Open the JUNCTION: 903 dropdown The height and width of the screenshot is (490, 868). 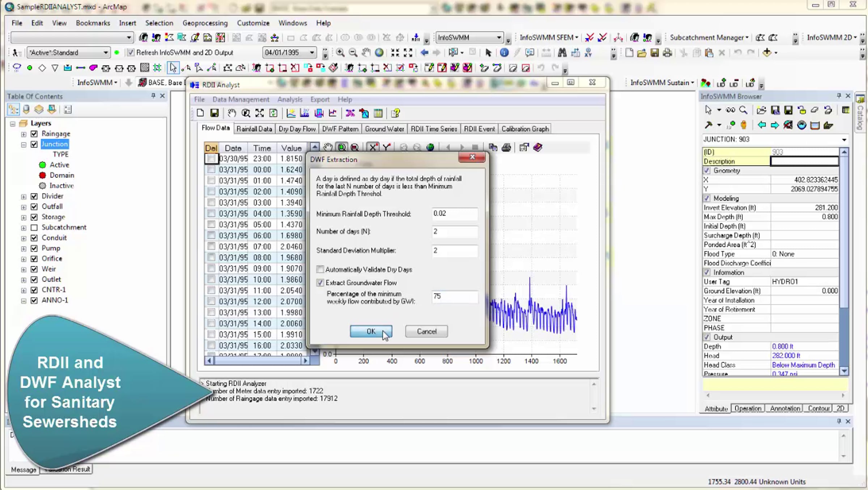844,139
